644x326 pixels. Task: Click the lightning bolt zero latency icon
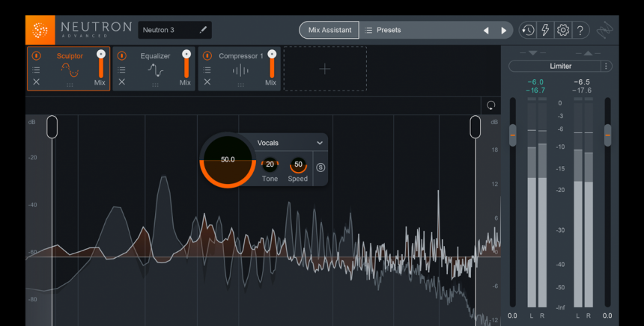click(545, 30)
